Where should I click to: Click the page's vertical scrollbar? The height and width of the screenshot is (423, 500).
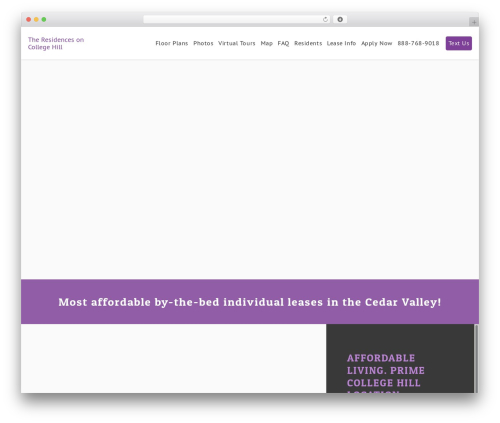tap(476, 358)
